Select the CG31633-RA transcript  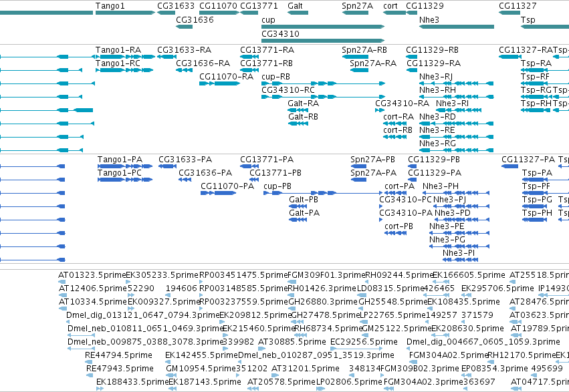click(x=167, y=57)
